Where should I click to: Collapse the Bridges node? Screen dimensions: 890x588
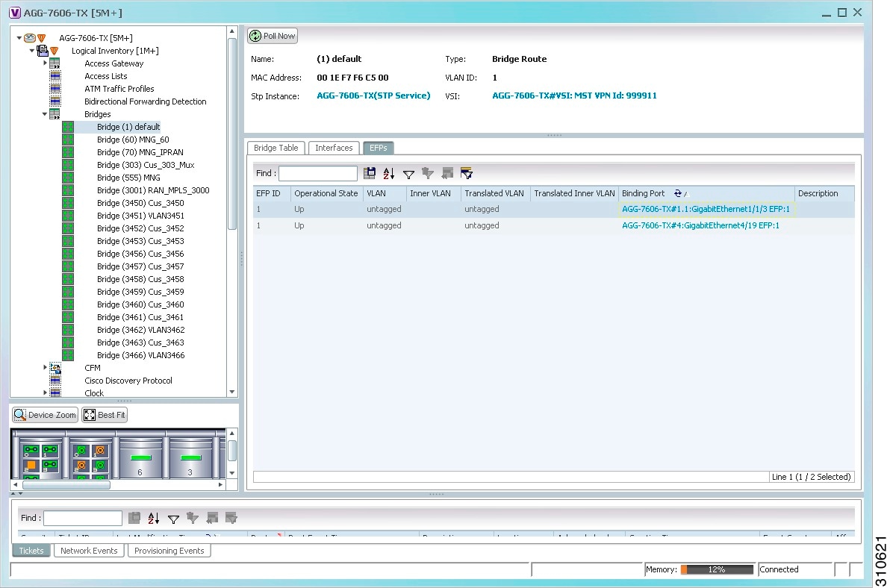[x=45, y=114]
